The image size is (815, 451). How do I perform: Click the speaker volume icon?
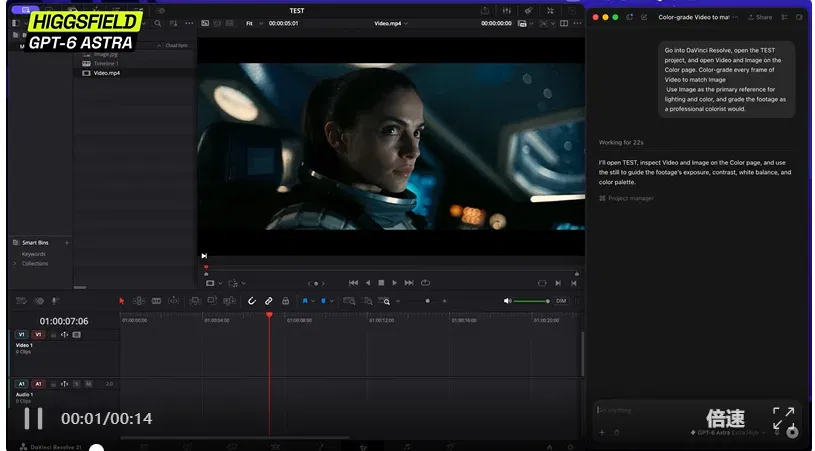coord(507,301)
